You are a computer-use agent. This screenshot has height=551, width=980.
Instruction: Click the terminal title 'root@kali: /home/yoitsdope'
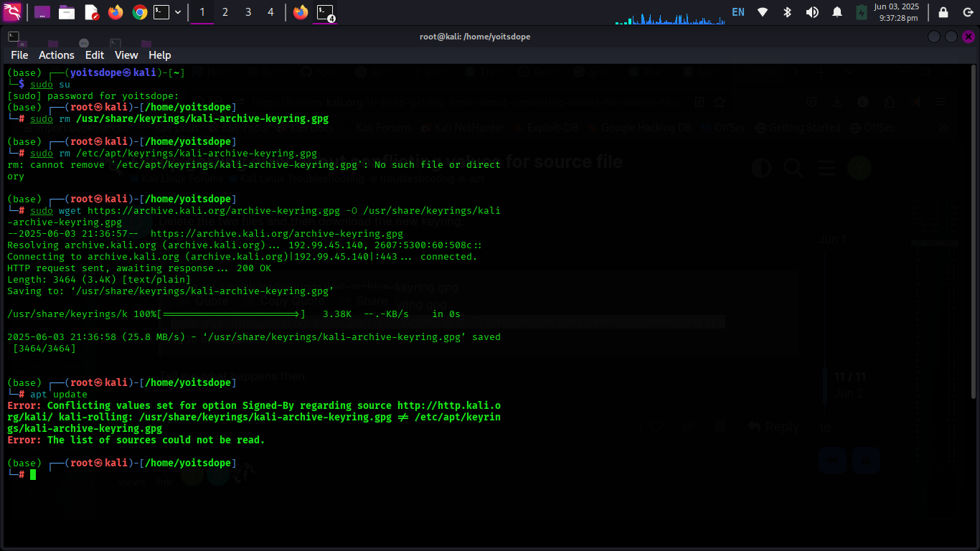(475, 37)
